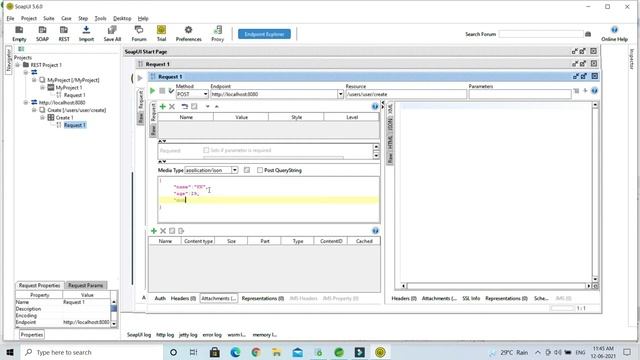The width and height of the screenshot is (640, 360).
Task: Switch to the Request Params tab
Action: click(x=86, y=285)
